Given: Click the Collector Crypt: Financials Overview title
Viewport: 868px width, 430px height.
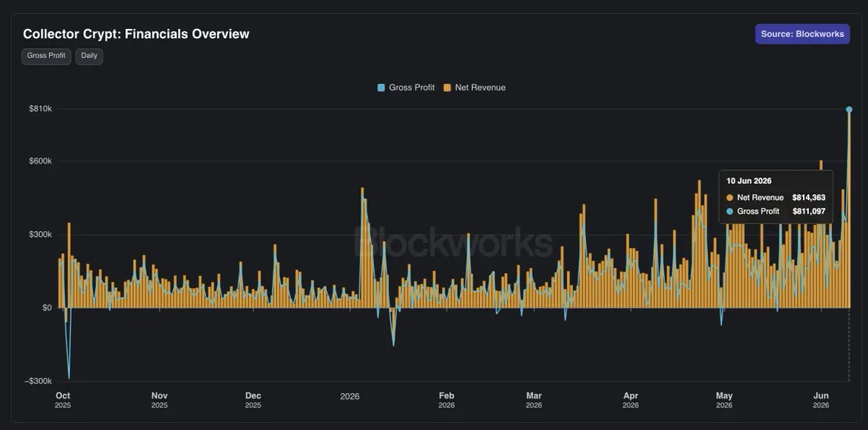Looking at the screenshot, I should tap(136, 34).
